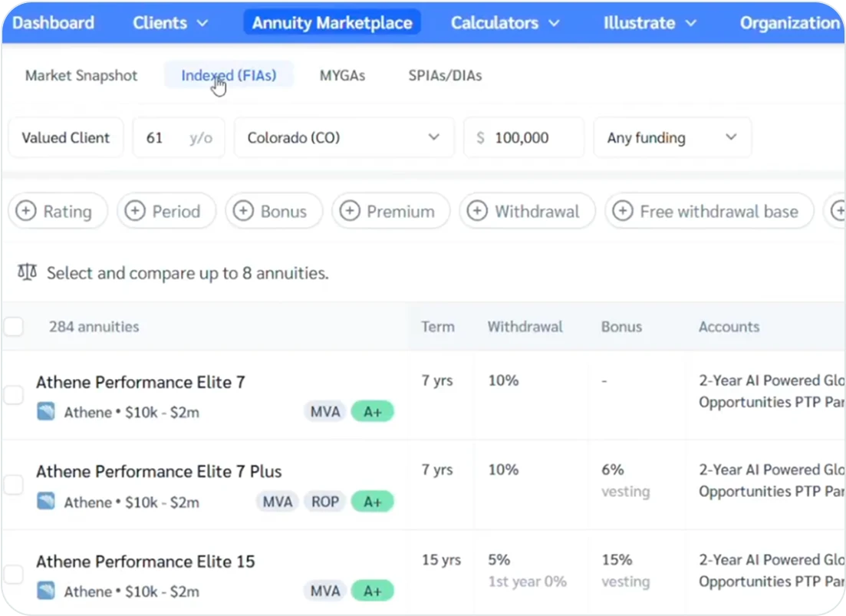Screen dimensions: 846x616
Task: Add the Premium filter chip
Action: [x=350, y=210]
